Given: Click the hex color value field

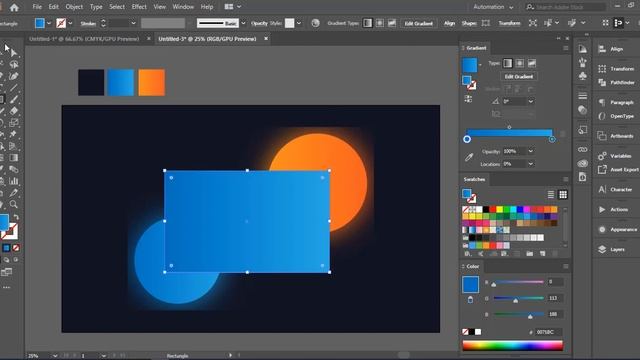Looking at the screenshot, I should pyautogui.click(x=548, y=332).
